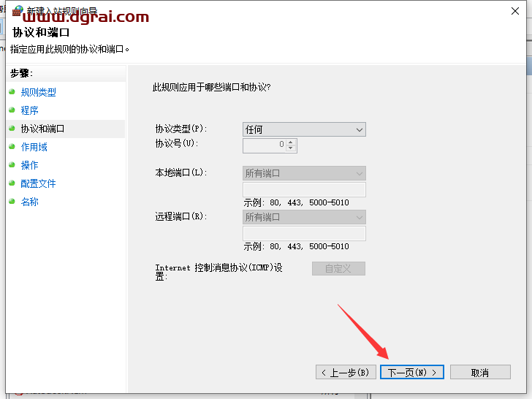
Task: Go to the 规则类型 step
Action: tap(38, 92)
